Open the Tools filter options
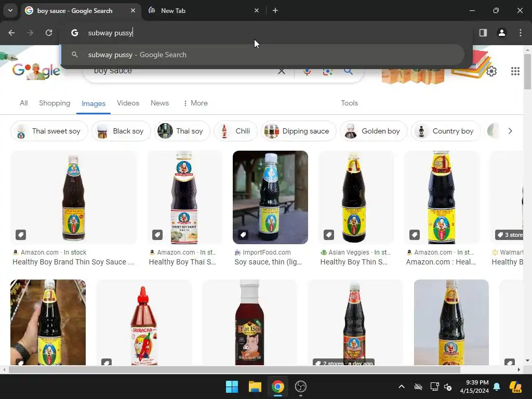This screenshot has width=532, height=399. point(349,103)
